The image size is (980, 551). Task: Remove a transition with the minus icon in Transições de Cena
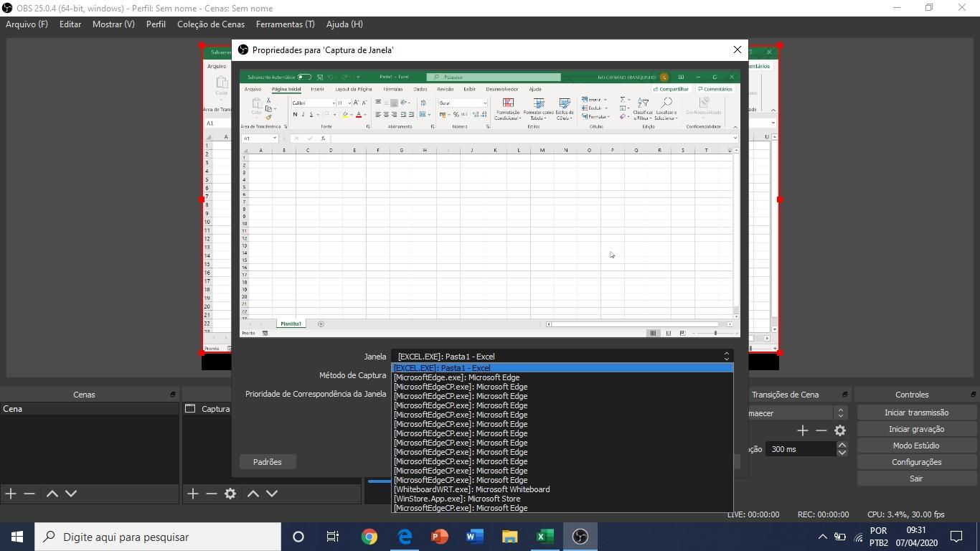821,430
